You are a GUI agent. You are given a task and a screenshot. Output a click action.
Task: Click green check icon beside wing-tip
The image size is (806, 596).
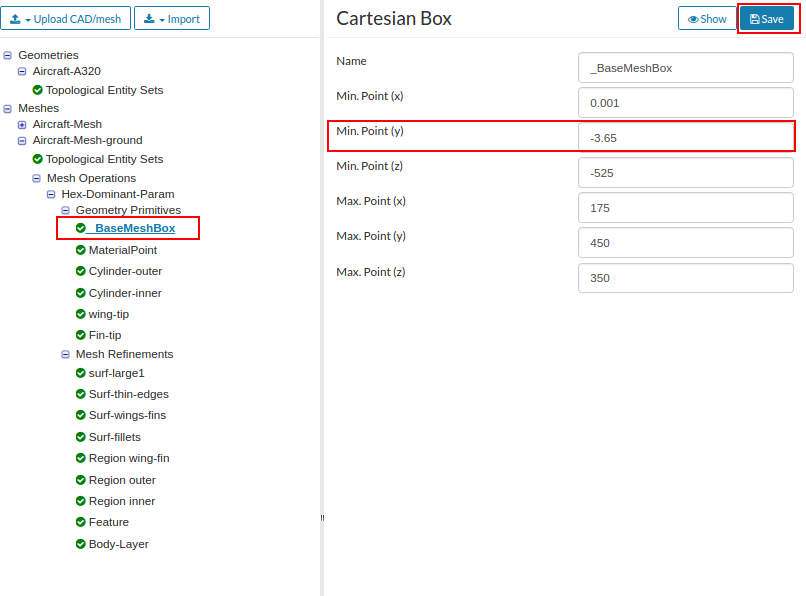point(81,314)
